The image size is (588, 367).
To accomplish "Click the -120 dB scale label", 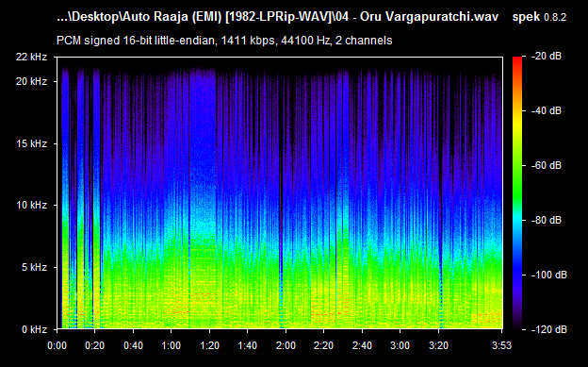I will (x=549, y=329).
